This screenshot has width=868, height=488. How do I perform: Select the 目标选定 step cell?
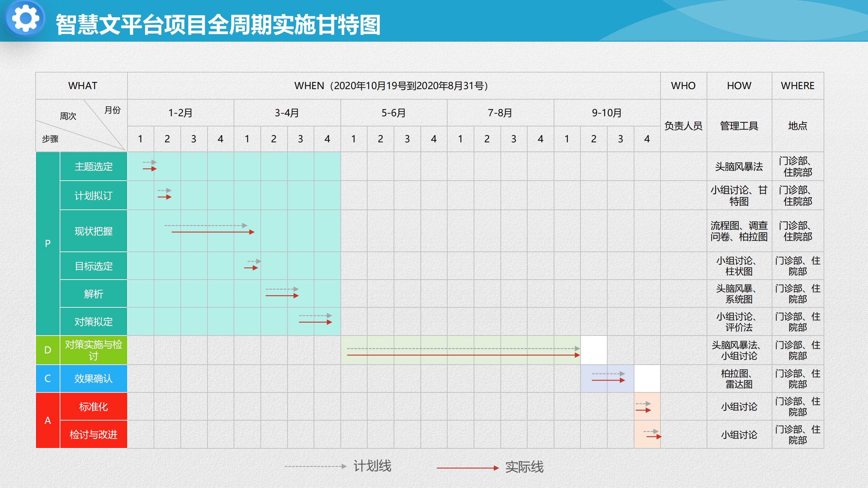click(94, 266)
